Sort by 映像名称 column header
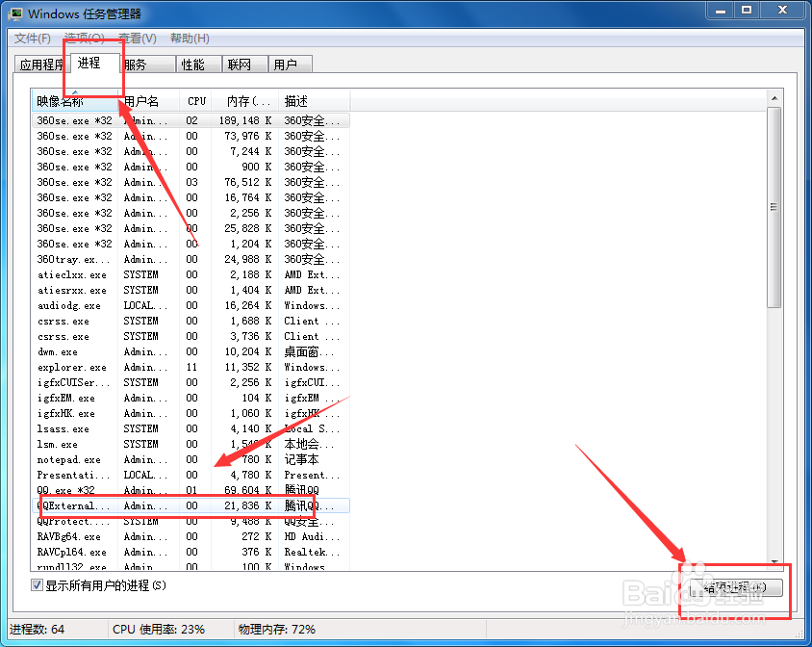 point(75,100)
